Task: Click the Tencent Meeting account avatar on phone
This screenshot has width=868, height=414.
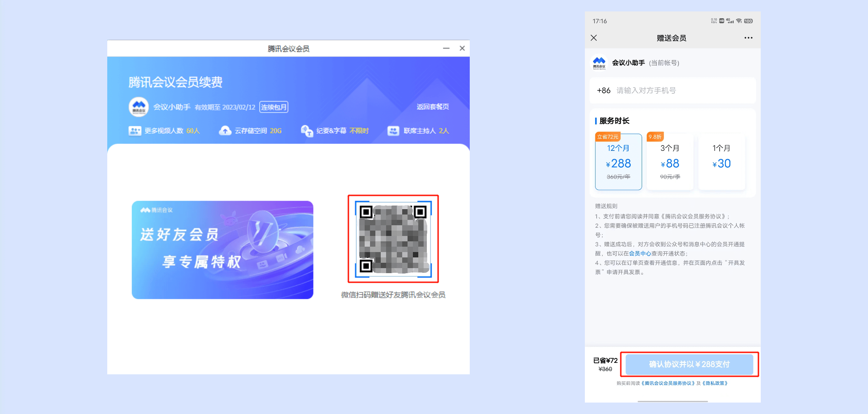Action: coord(599,63)
